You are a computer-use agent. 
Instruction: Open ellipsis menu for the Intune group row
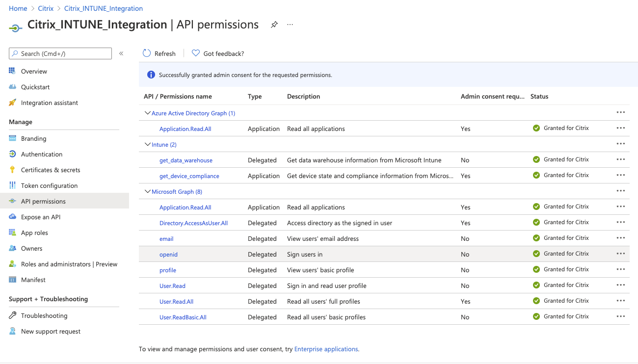[621, 144]
